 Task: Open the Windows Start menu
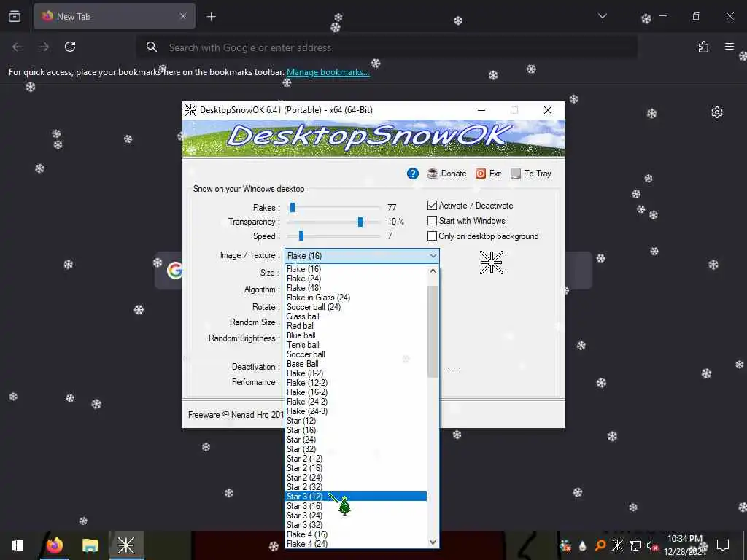(x=18, y=545)
